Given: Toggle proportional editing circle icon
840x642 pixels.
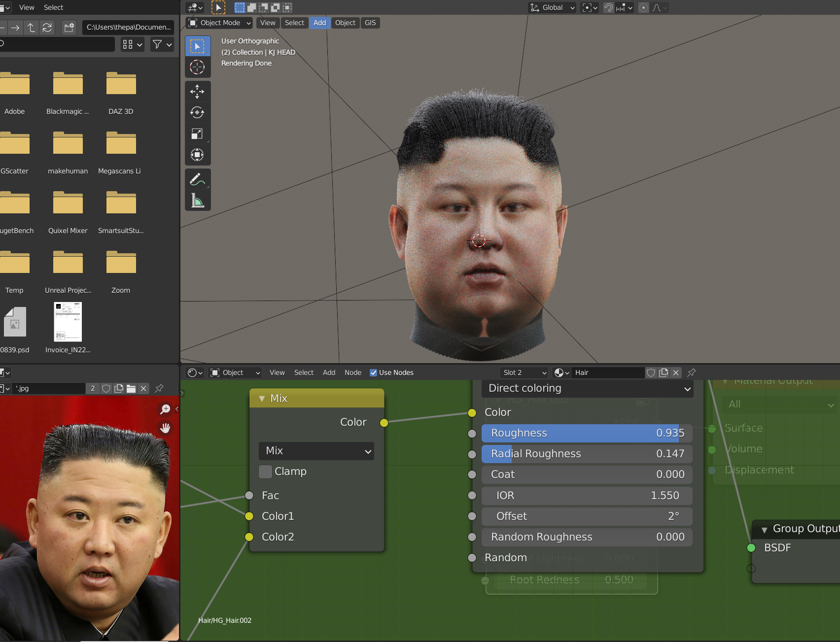Looking at the screenshot, I should 643,8.
